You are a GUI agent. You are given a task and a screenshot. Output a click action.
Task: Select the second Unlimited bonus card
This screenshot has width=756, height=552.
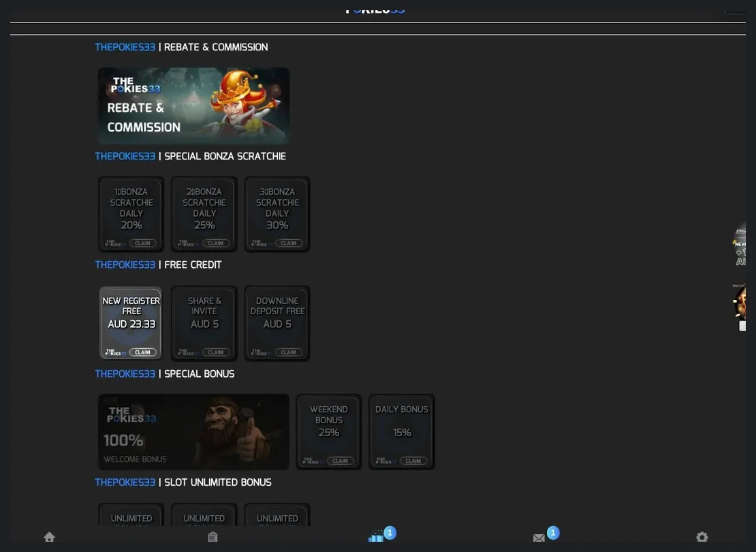tap(204, 515)
